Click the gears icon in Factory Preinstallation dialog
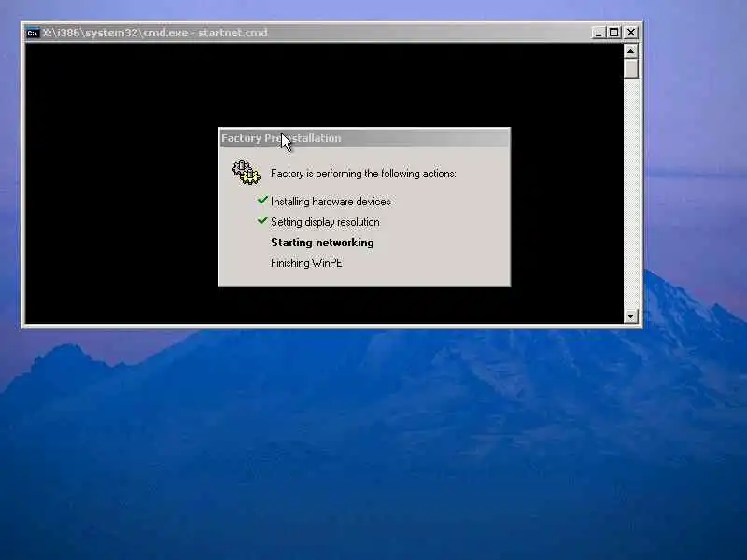747x560 pixels. 246,172
